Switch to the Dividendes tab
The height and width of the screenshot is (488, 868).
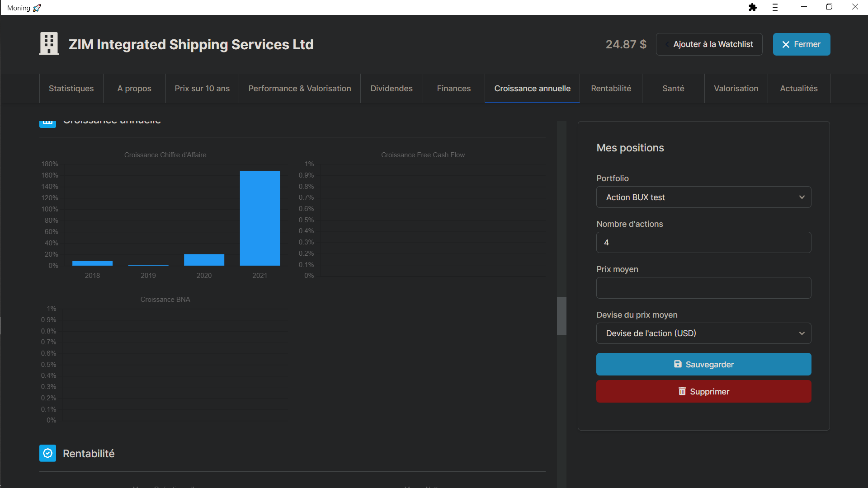(391, 89)
